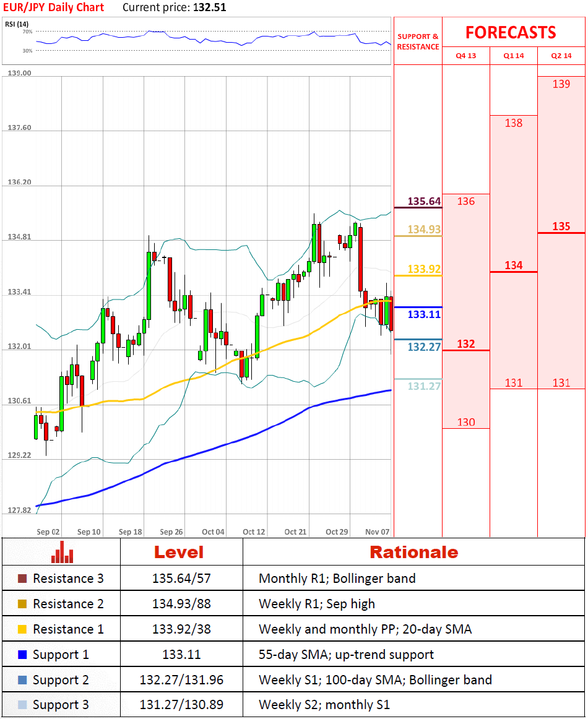Click the '55-day SMA; up-trend support' rationale
Screen dimensions: 588x719
(346, 655)
